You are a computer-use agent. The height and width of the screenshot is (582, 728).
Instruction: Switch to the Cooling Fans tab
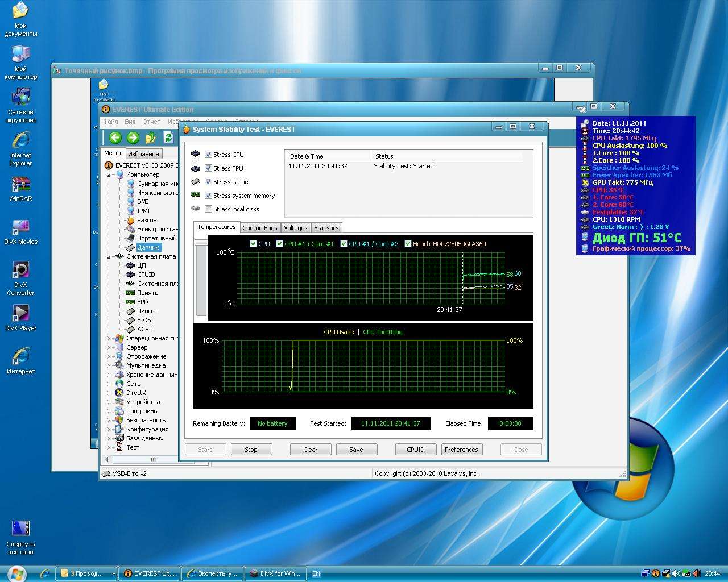point(259,228)
